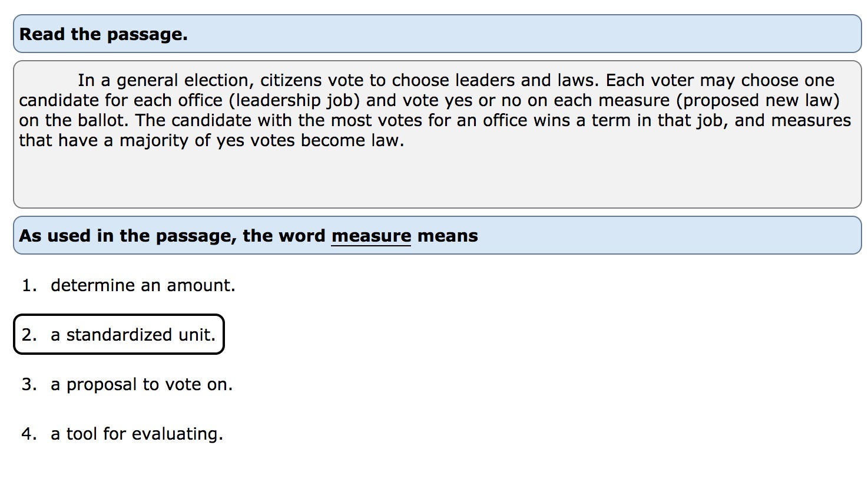
Task: Click the underlined word 'measure' in the question
Action: click(371, 236)
